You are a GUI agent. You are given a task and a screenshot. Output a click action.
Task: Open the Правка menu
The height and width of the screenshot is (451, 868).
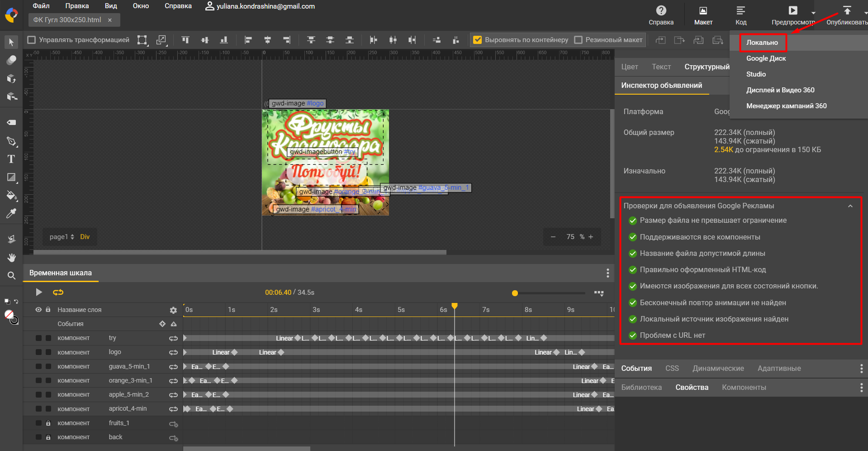pos(77,6)
